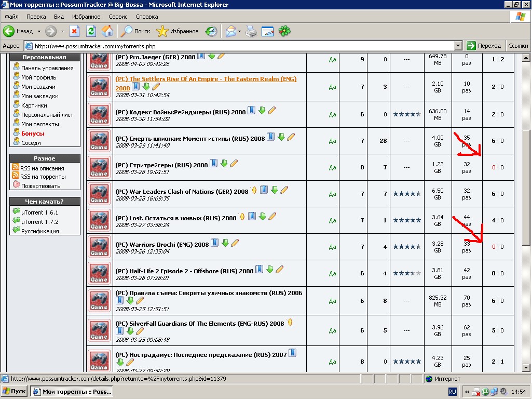Open the Файл menu
Viewport: 532px width, 400px height.
coord(11,17)
